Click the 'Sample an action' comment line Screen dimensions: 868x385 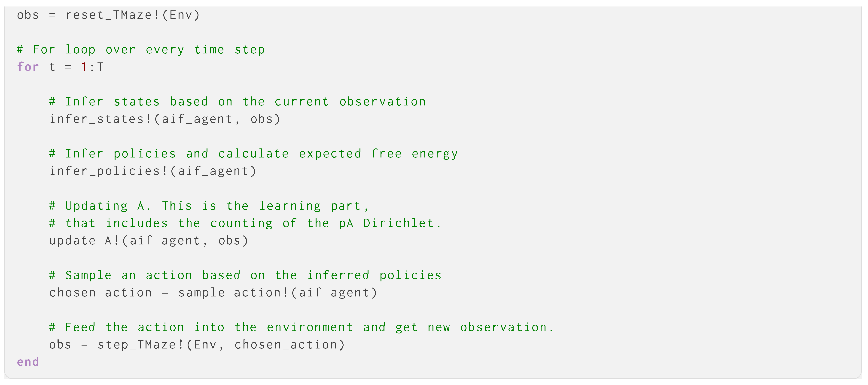245,275
